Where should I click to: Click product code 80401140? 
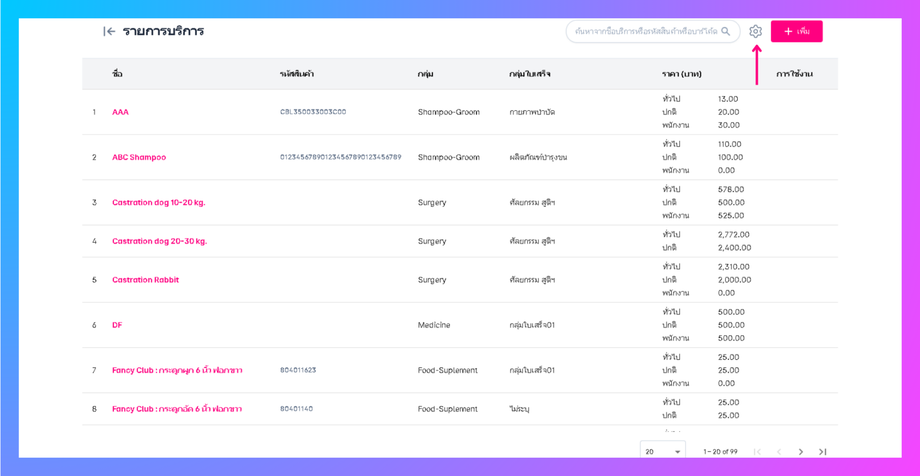[x=296, y=409]
